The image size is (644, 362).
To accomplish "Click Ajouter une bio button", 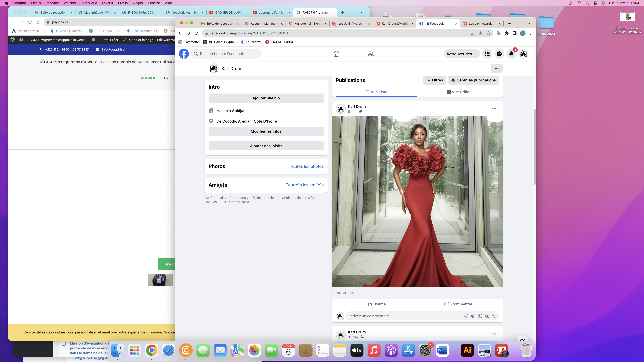I will coord(266,98).
